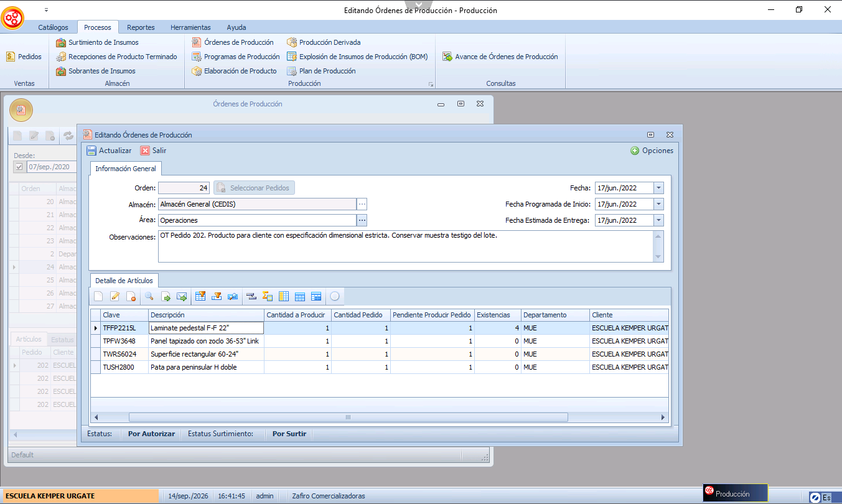This screenshot has height=504, width=842.
Task: Select the Detalle de Artículos tab
Action: [x=124, y=281]
